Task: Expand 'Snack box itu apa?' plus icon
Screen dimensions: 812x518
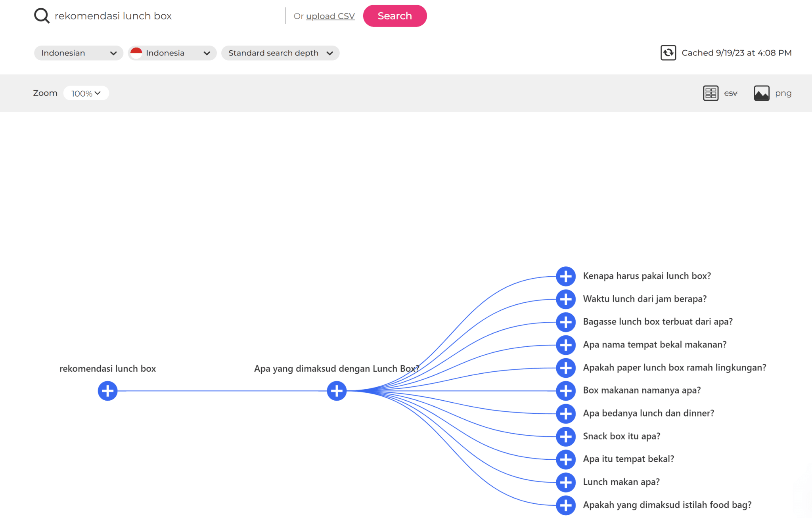Action: pyautogui.click(x=566, y=436)
